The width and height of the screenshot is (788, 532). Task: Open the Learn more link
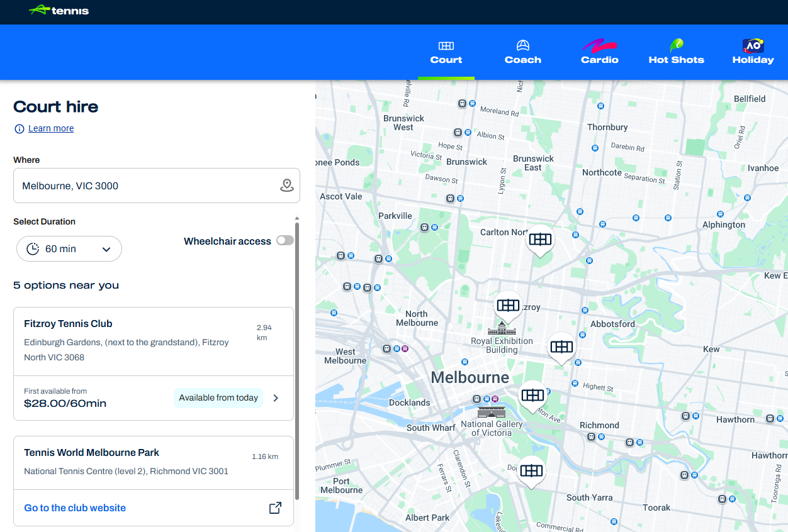[51, 129]
